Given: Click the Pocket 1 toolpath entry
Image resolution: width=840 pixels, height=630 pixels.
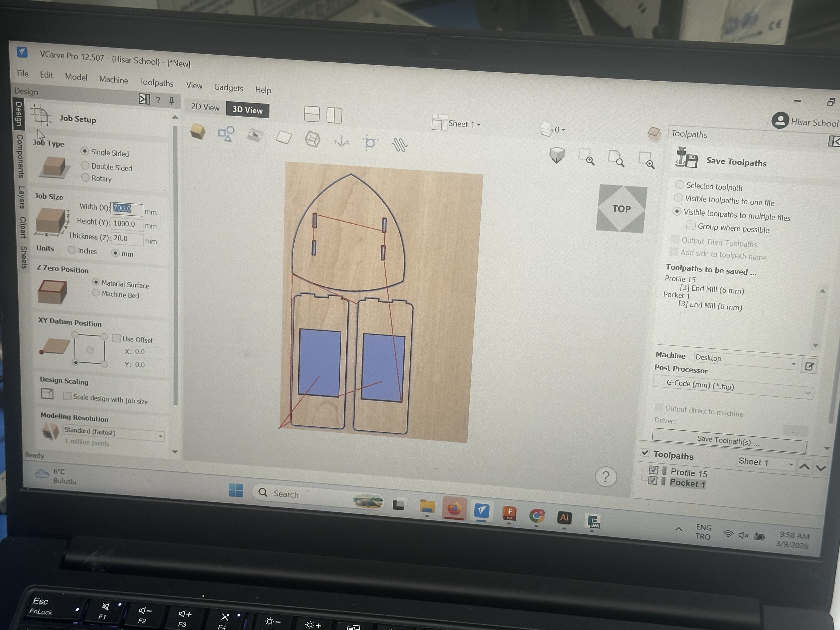Looking at the screenshot, I should (x=687, y=483).
